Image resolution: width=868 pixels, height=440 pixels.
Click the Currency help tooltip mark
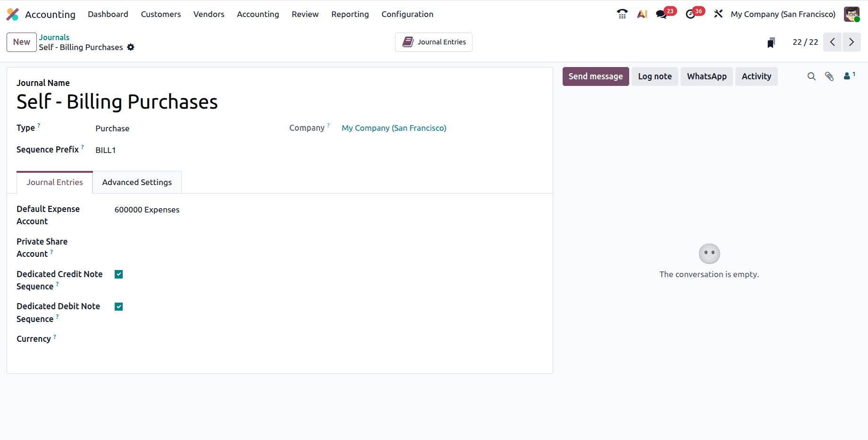tap(55, 337)
